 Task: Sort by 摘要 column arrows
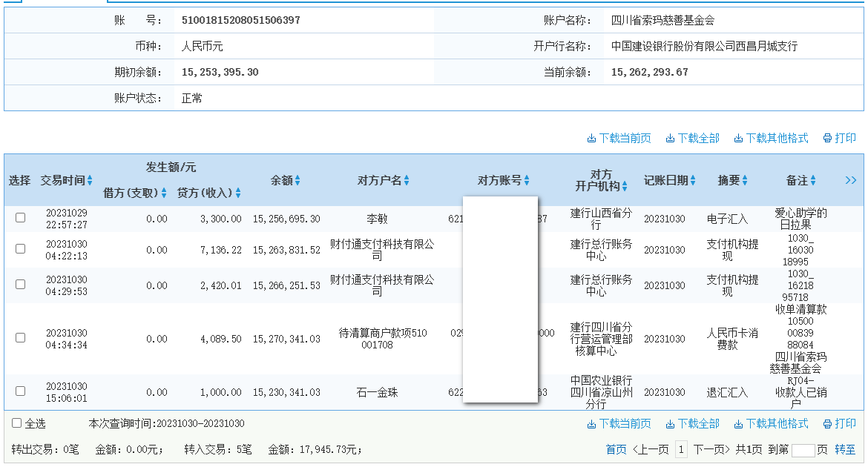tap(745, 180)
